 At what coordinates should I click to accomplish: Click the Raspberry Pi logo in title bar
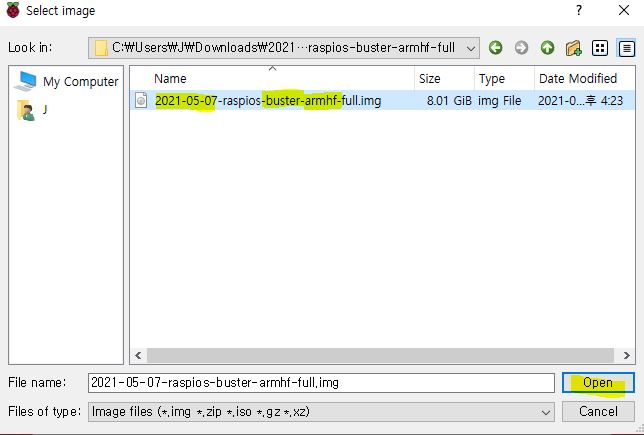tap(13, 10)
